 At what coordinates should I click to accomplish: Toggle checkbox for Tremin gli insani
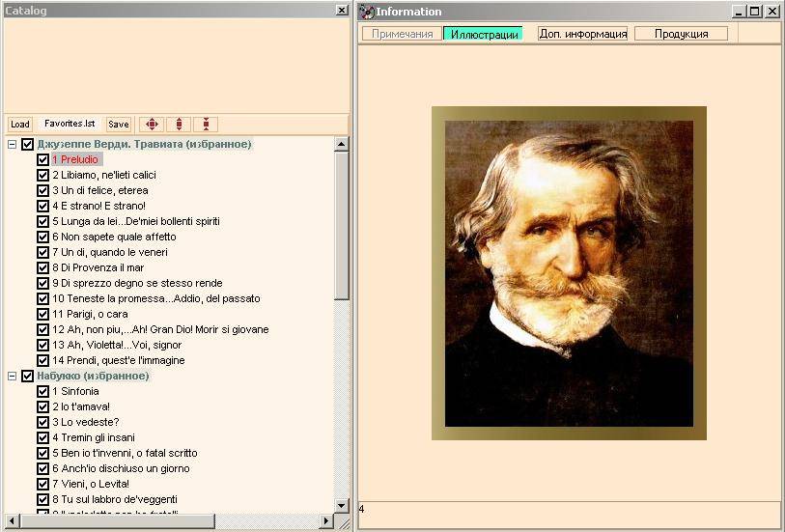click(43, 438)
